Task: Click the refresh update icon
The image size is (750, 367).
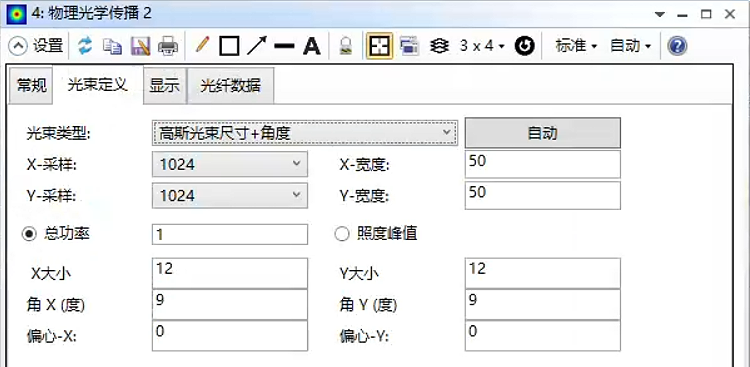Action: coord(85,46)
